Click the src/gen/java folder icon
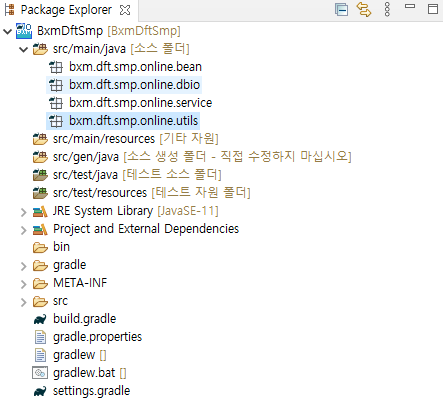Screen dimensions: 443x418 pos(40,157)
